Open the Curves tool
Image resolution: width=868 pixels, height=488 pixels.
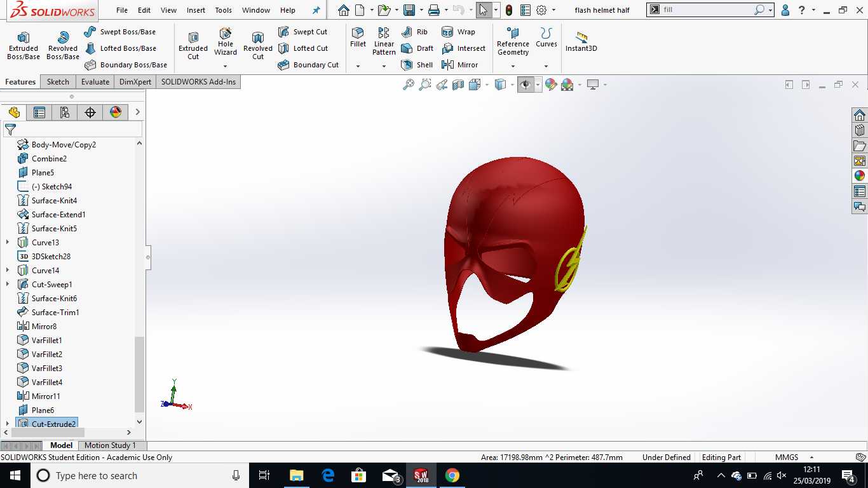tap(546, 37)
